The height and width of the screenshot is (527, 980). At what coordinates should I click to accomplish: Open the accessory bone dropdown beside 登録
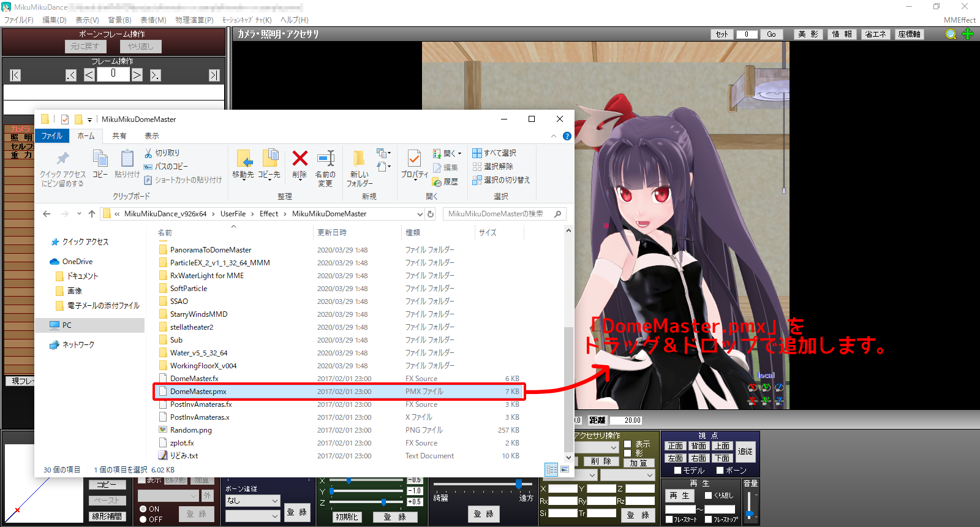[x=628, y=475]
